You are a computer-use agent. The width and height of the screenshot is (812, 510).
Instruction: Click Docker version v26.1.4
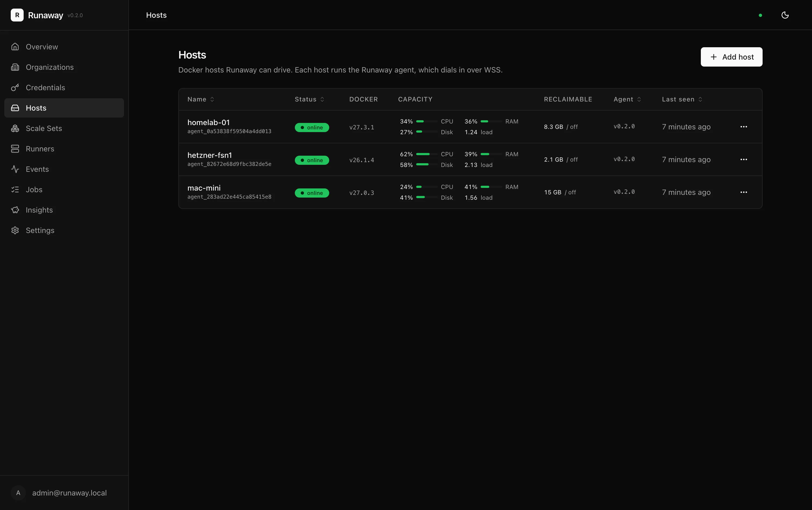coord(361,160)
